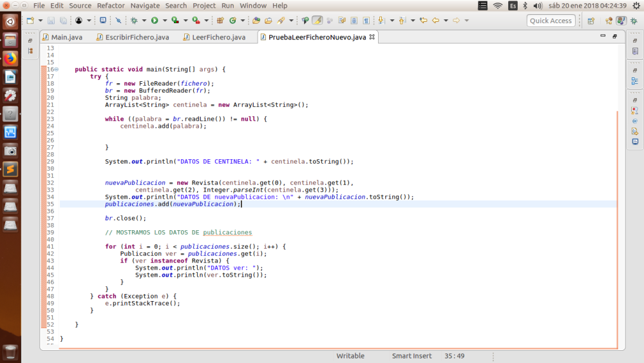644x363 pixels.
Task: Click the green Run button in toolbar
Action: tap(155, 21)
